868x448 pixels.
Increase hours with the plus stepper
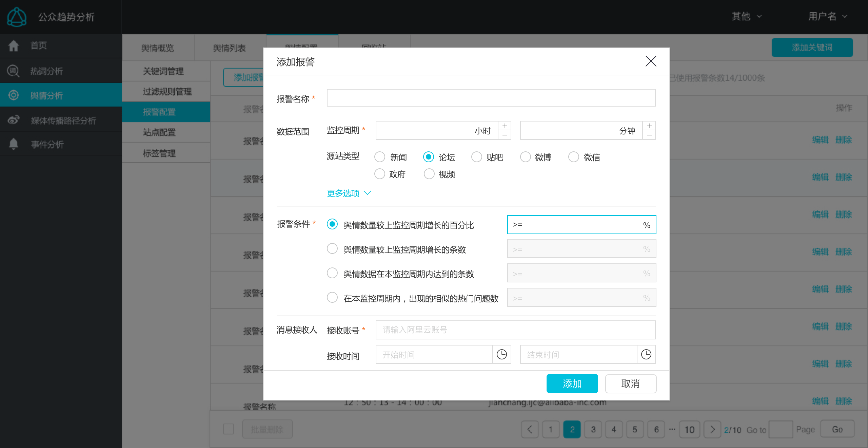coord(505,126)
